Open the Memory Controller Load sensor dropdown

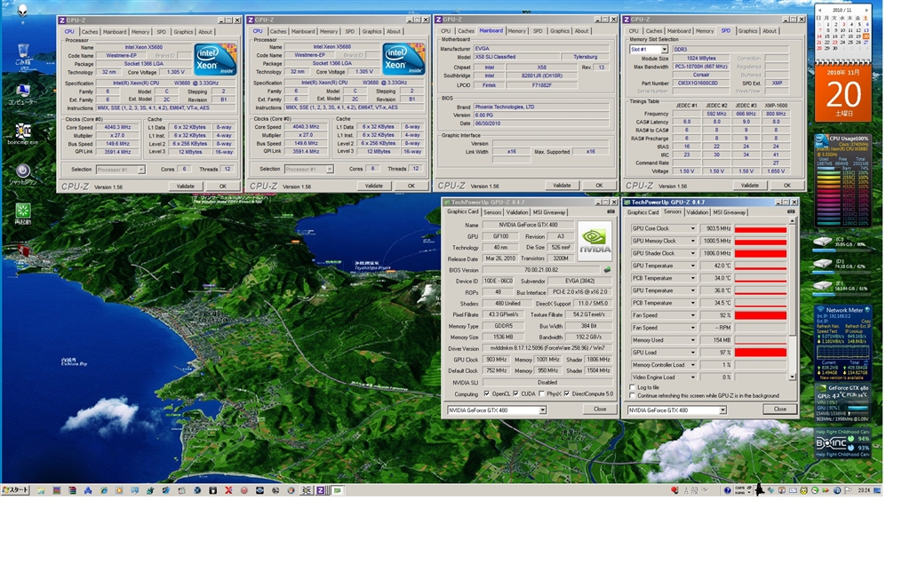692,365
